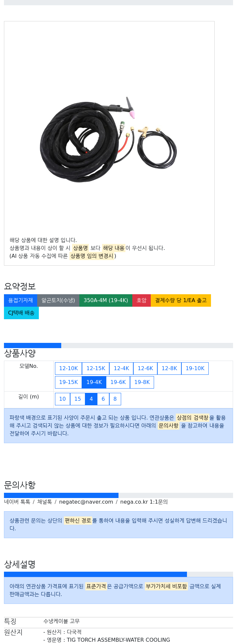The image size is (237, 644).
Task: Choose the 12-4K model button
Action: click(121, 369)
